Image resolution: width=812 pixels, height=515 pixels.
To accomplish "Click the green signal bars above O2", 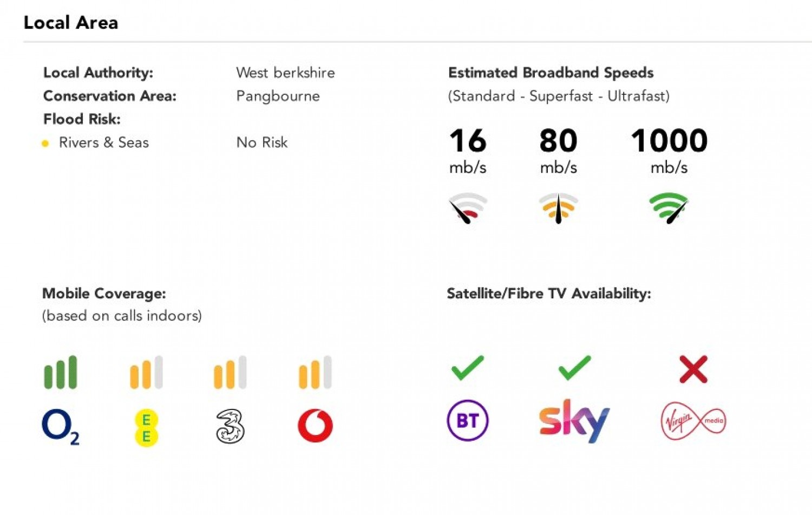I will [61, 373].
